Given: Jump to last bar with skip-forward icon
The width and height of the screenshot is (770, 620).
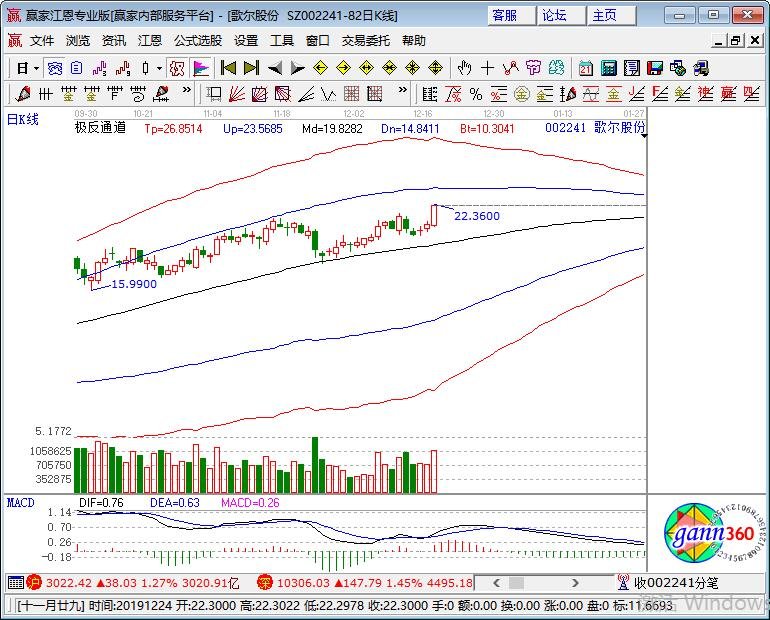Looking at the screenshot, I should 251,68.
